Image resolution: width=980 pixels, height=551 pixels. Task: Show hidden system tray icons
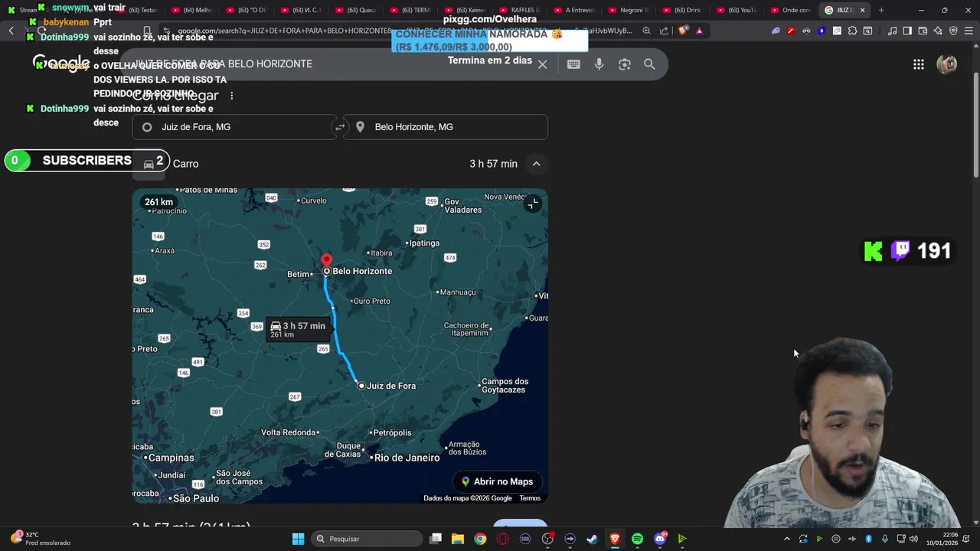786,539
